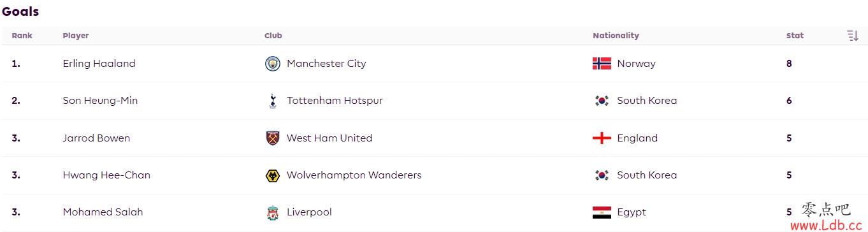Open Hwang Hee-Chan's player profile
Screen dimensions: 868x232
pos(106,175)
